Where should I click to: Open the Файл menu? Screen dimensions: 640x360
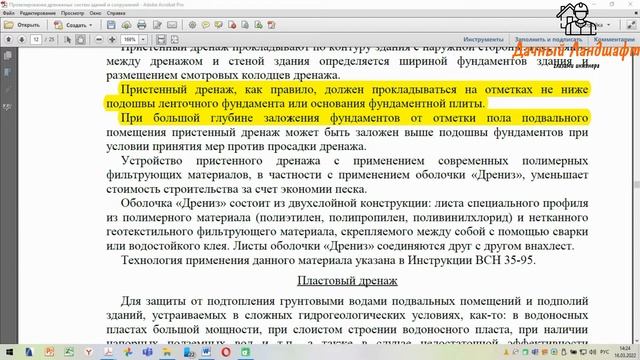[8, 13]
